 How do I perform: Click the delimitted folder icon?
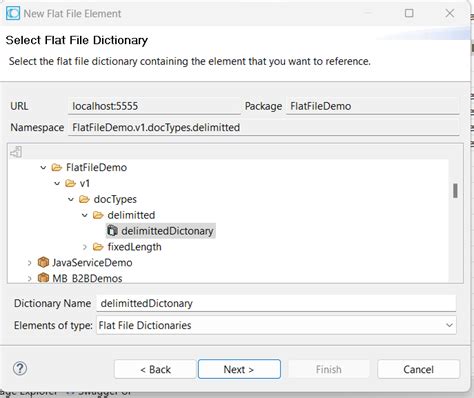point(98,215)
